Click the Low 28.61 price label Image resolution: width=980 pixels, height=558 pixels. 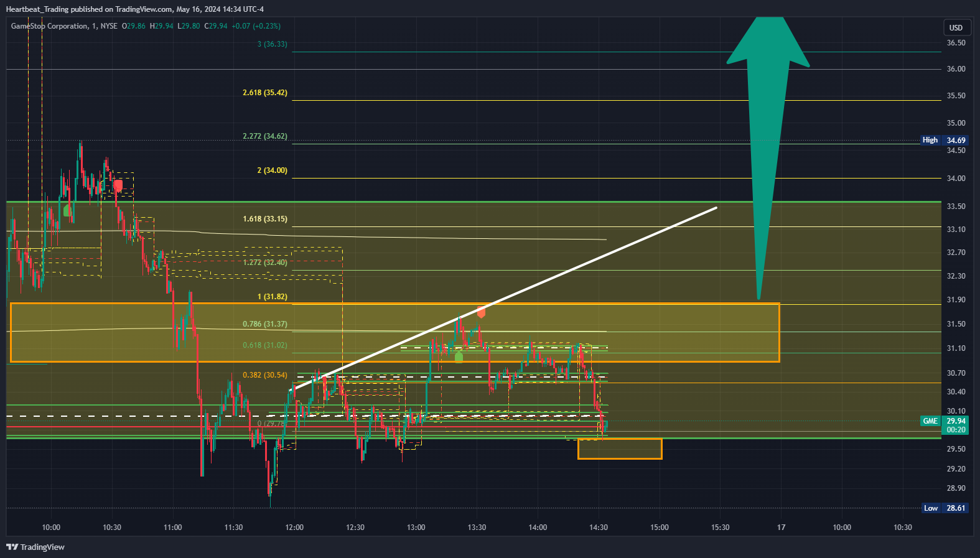[945, 508]
